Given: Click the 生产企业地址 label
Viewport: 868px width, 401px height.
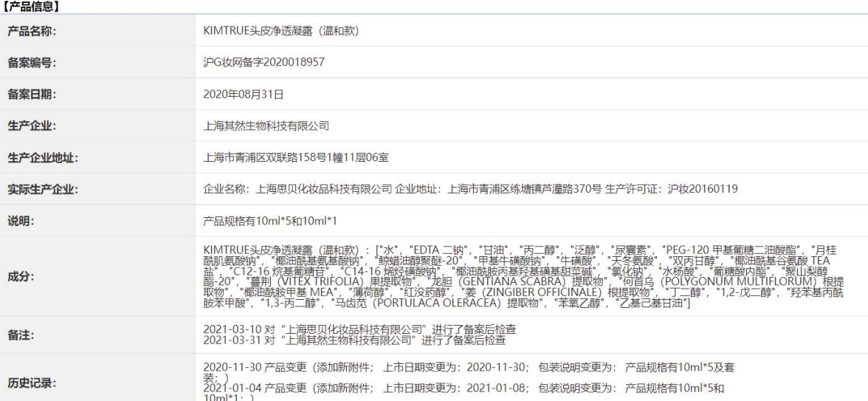Looking at the screenshot, I should pyautogui.click(x=43, y=158).
